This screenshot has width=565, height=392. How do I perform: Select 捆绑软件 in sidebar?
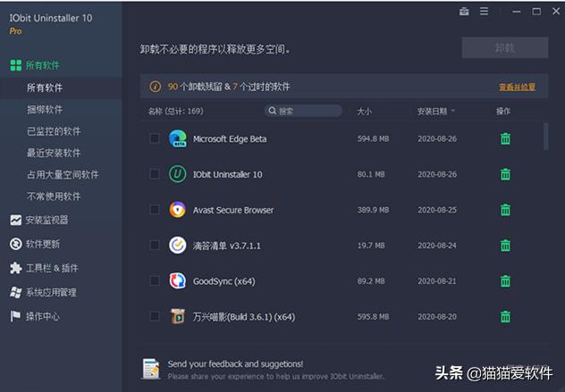click(x=45, y=110)
